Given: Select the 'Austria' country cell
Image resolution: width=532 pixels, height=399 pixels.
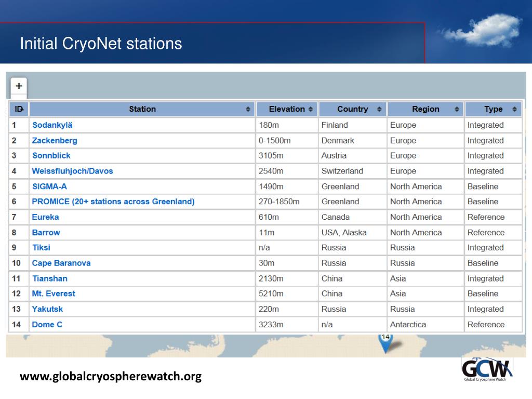Looking at the screenshot, I should coord(353,155).
